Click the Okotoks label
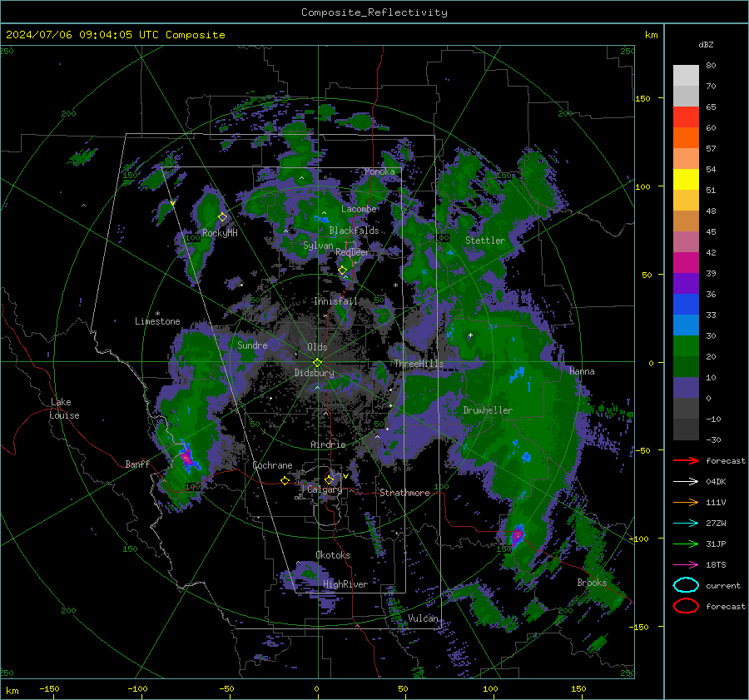 [x=333, y=555]
